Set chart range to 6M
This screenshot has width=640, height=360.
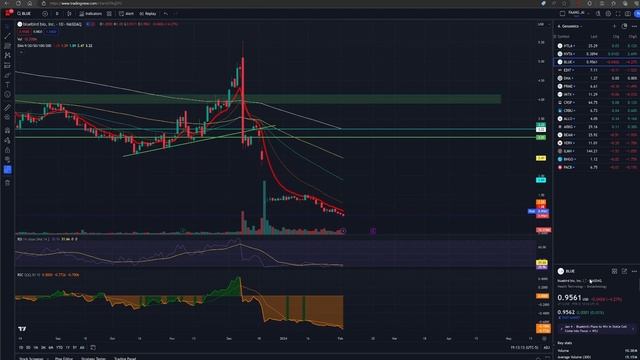pos(51,347)
